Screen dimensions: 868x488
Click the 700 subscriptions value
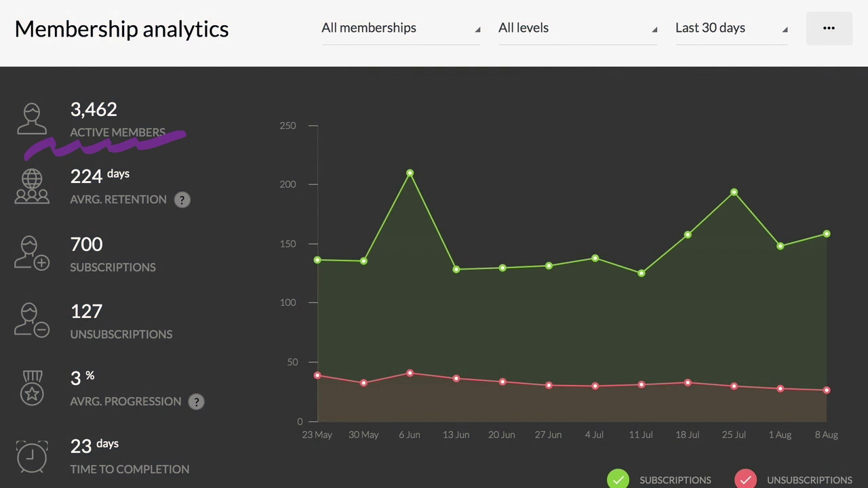click(87, 244)
